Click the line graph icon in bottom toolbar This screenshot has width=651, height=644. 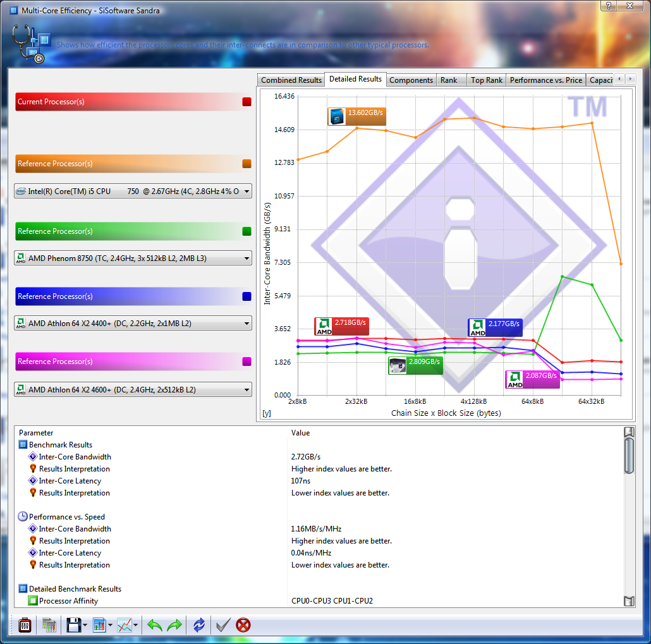[x=125, y=625]
